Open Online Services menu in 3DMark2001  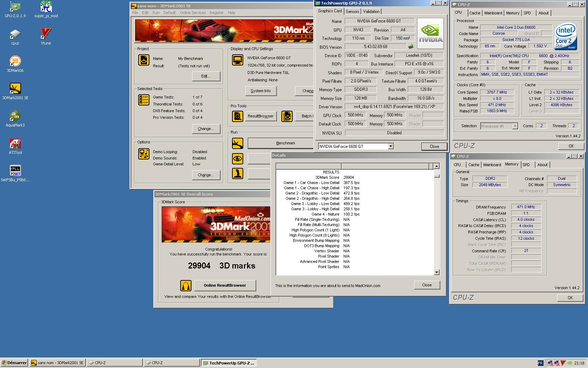tap(192, 13)
